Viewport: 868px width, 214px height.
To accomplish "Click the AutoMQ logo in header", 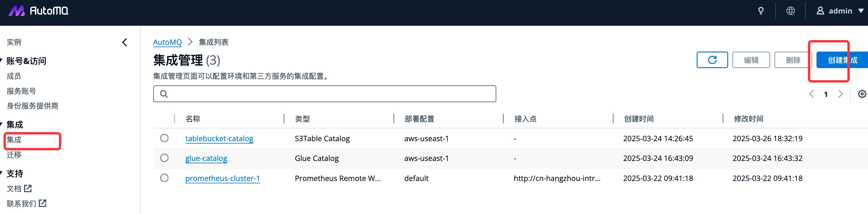I will (x=38, y=11).
